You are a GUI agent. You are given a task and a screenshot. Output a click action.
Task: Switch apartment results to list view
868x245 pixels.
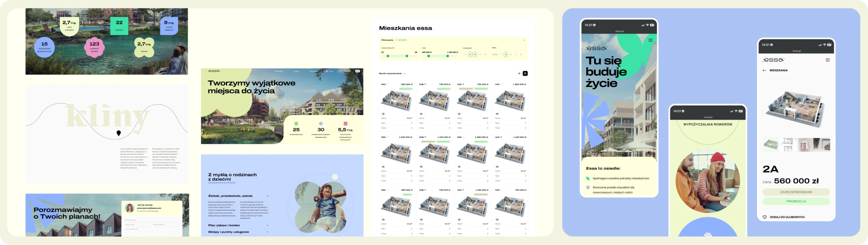point(519,73)
